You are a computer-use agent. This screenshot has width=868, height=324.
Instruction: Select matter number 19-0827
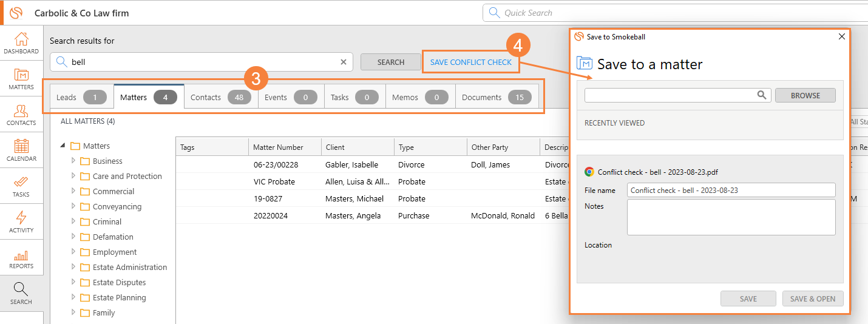tap(268, 198)
